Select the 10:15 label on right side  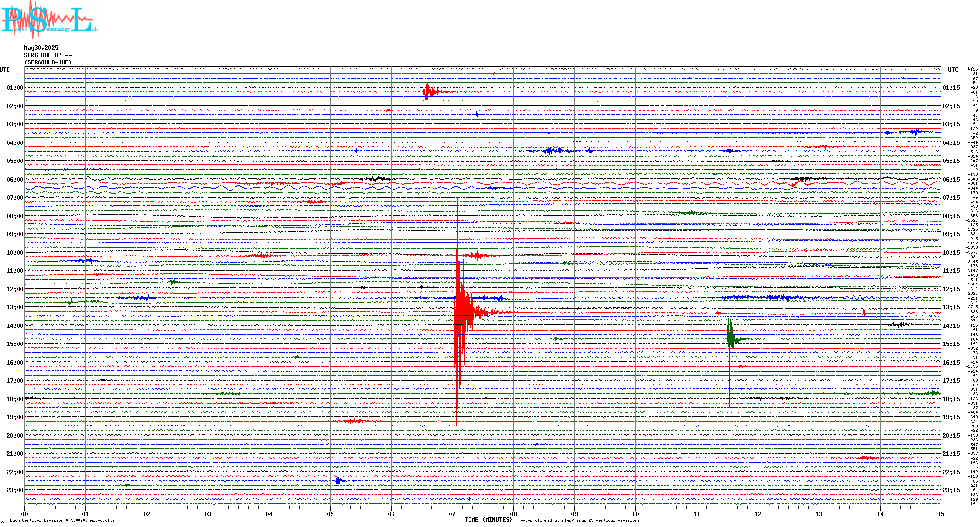click(x=951, y=253)
